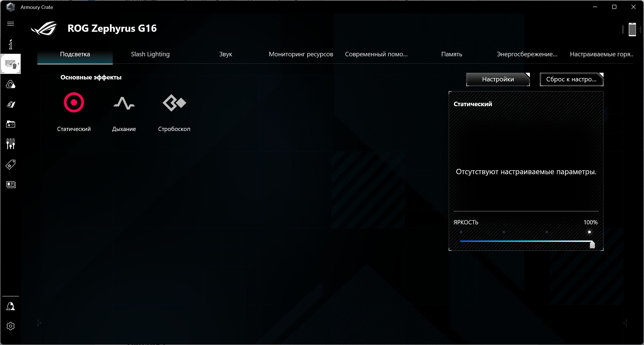Click the lit brightness dot under 100%
This screenshot has height=345, width=644.
pyautogui.click(x=589, y=232)
